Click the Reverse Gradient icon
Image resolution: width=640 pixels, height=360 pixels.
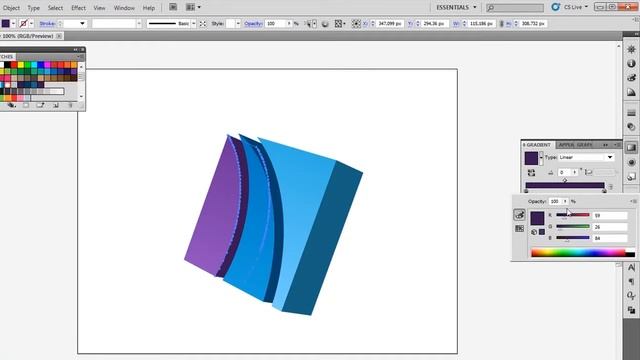pos(531,173)
